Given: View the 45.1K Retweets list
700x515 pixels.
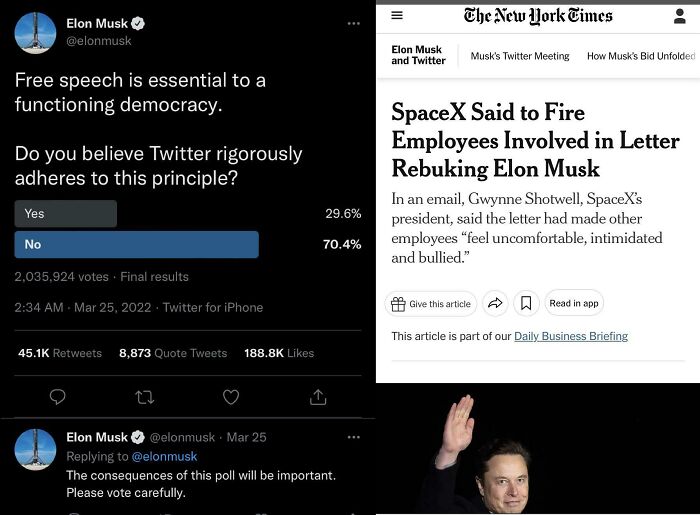Looking at the screenshot, I should (60, 353).
